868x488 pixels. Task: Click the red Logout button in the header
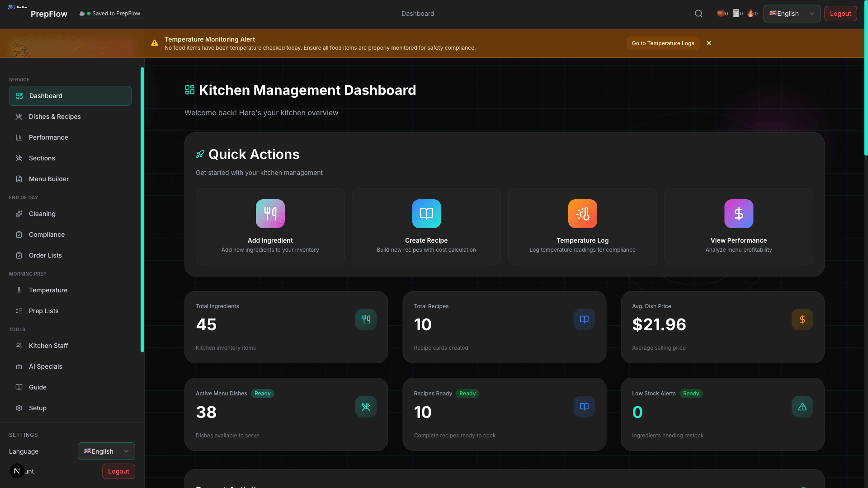(x=840, y=14)
